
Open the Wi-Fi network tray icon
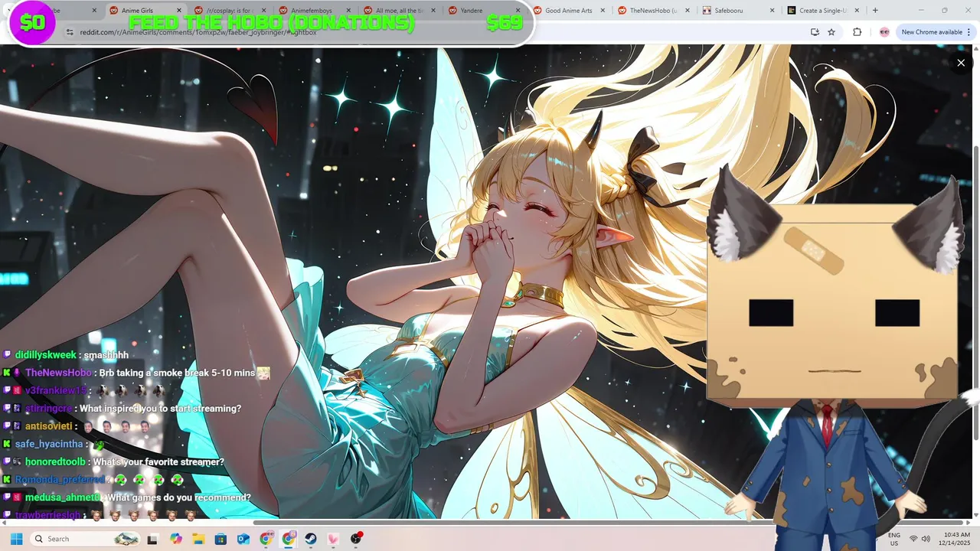tap(913, 539)
